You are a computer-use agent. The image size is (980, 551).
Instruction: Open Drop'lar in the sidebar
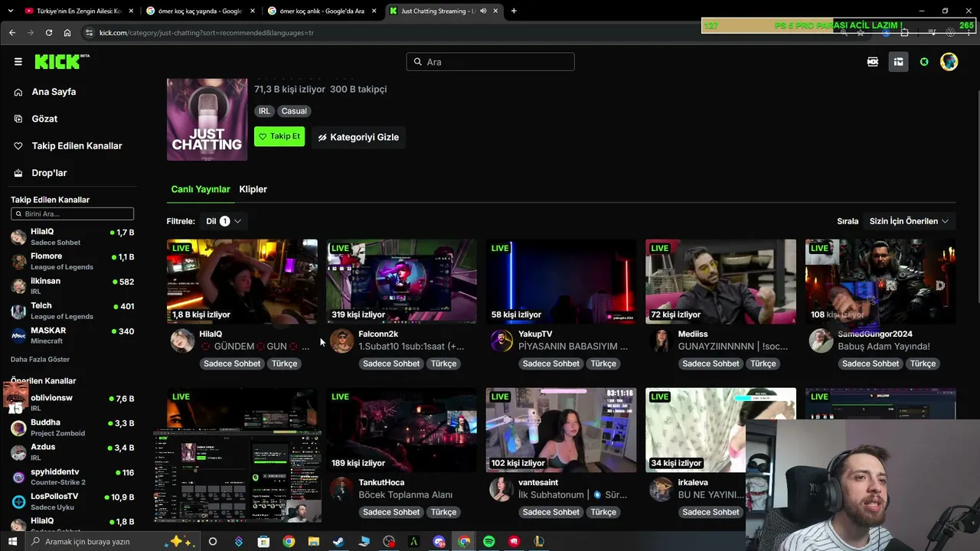point(49,173)
